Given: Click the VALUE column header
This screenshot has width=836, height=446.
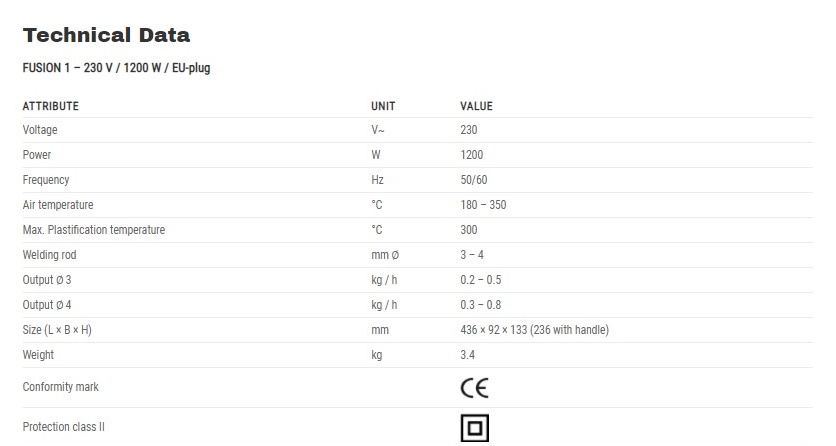Looking at the screenshot, I should pos(477,106).
